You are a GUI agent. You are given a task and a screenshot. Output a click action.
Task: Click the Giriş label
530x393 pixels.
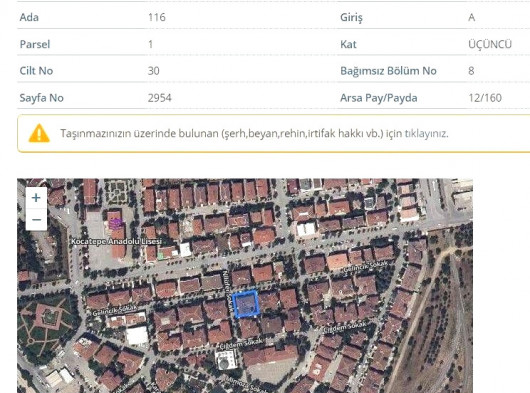pyautogui.click(x=351, y=18)
